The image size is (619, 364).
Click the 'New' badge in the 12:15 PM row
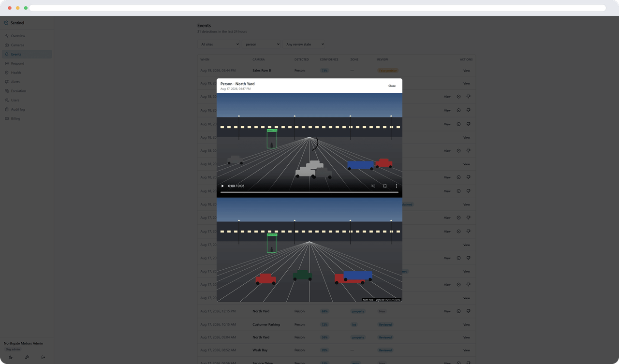382,311
